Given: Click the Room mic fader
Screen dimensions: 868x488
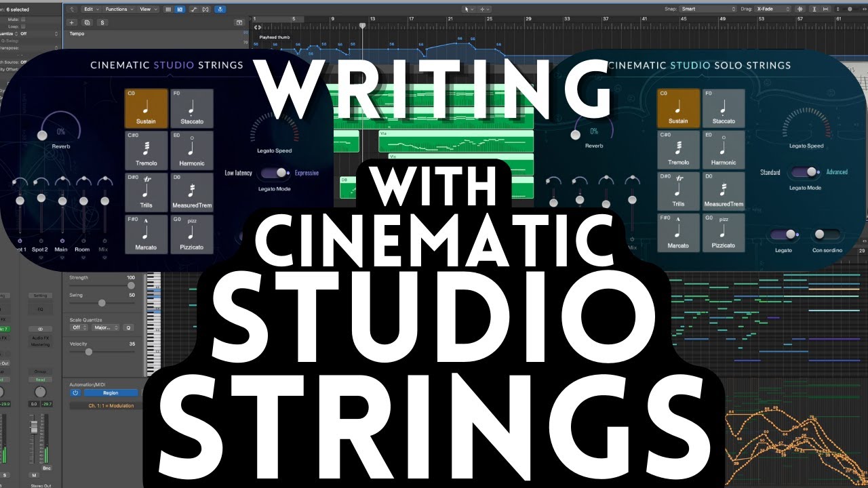Looking at the screenshot, I should pyautogui.click(x=83, y=201).
